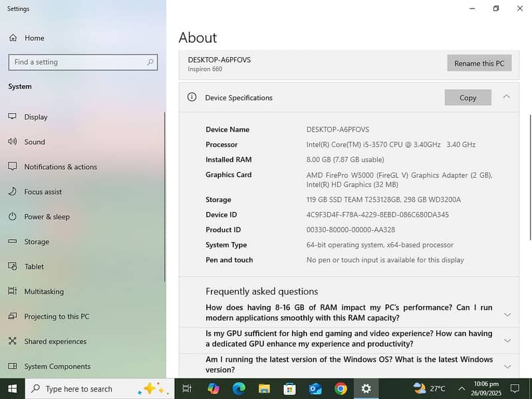Open Microsoft Store from the taskbar

(x=290, y=388)
